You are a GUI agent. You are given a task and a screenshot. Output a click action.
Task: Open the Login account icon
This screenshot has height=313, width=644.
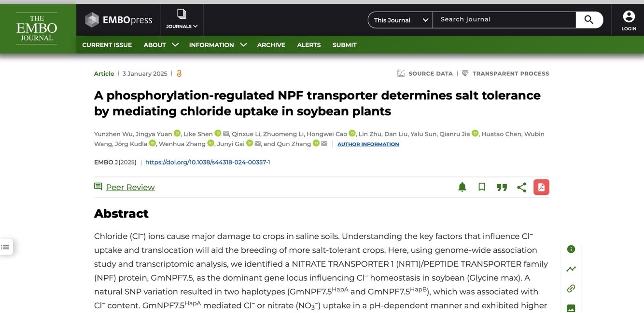tap(629, 21)
